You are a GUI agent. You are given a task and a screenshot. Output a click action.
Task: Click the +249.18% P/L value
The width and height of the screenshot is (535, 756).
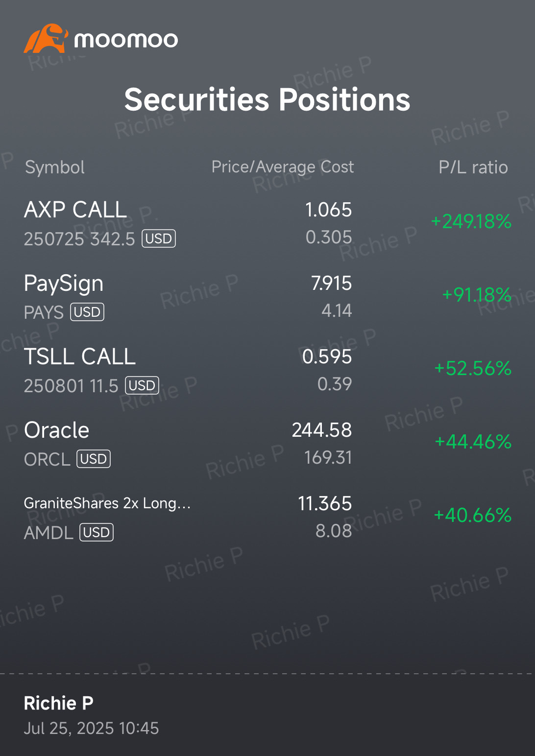471,221
